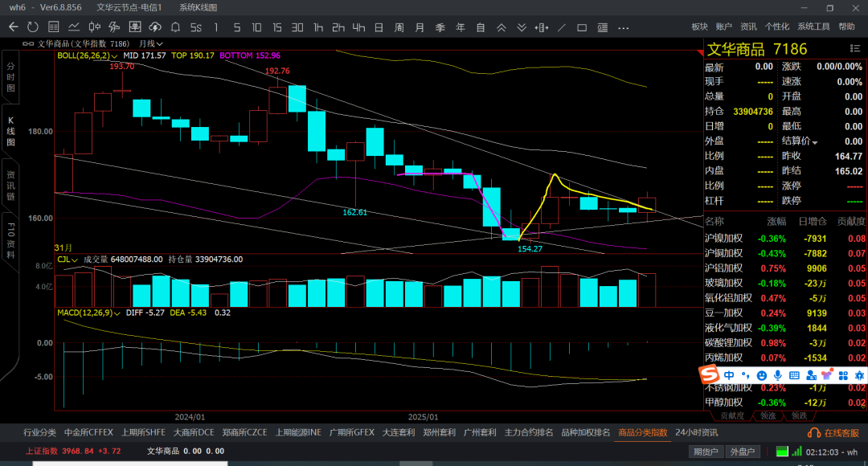The image size is (868, 466).
Task: Open the 24小时资讯 tab
Action: pos(696,432)
